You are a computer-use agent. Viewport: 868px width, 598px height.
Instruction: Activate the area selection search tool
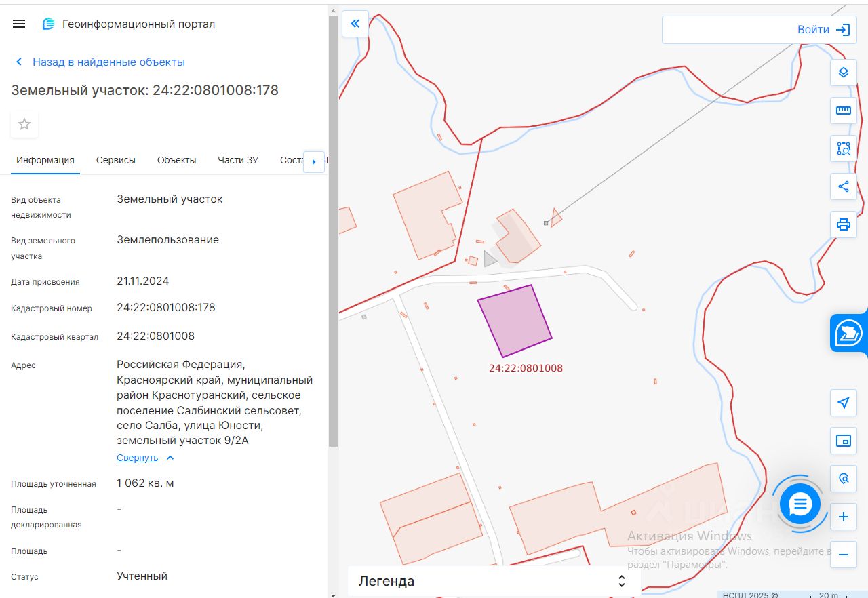tap(844, 148)
